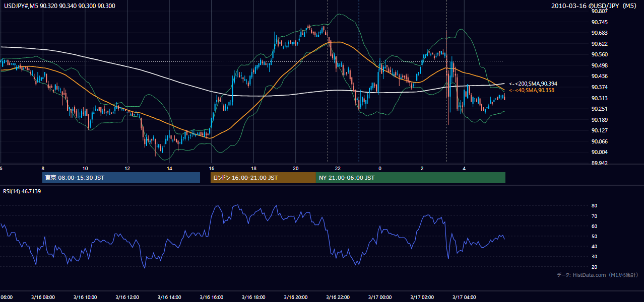Image resolution: width=644 pixels, height=302 pixels.
Task: Click the RSI 80 level label
Action: point(594,206)
